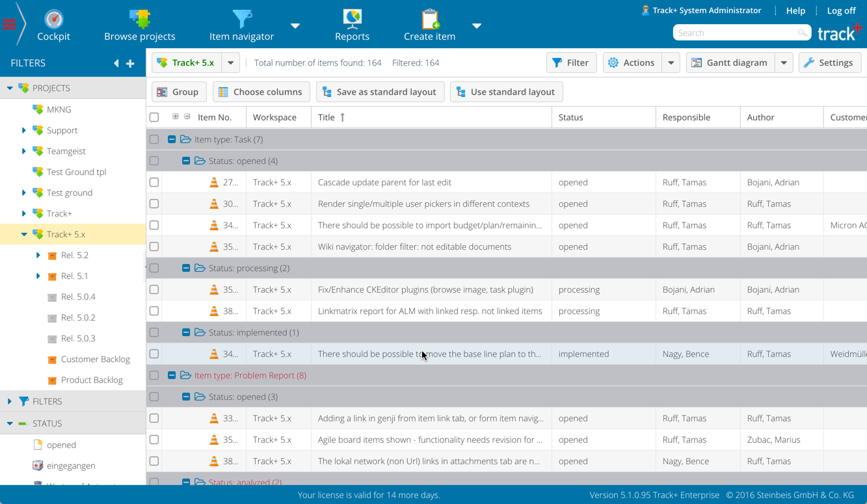Open the Item navigator dropdown arrow

point(295,26)
